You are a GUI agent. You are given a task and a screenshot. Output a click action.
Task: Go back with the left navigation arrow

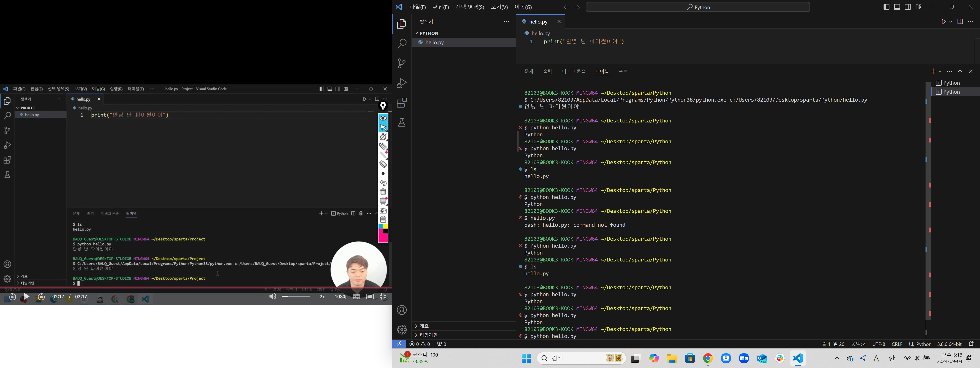[x=567, y=7]
